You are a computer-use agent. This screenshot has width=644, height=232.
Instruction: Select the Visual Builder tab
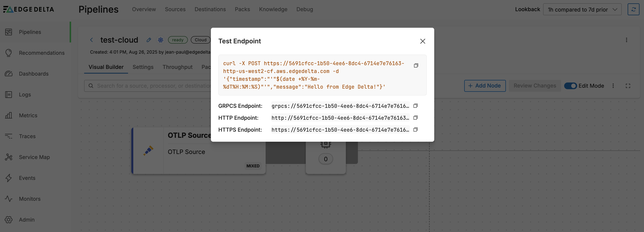pos(106,67)
